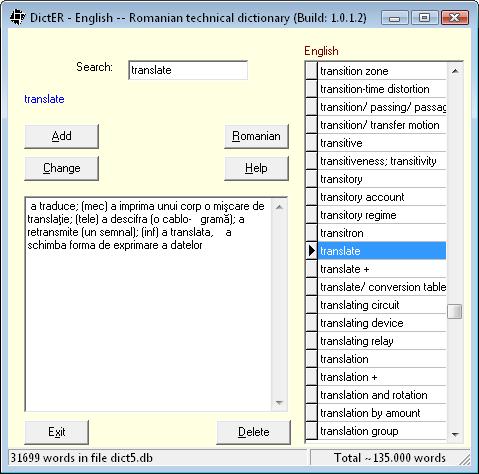
Task: Click the row selector beside translation group
Action: [x=312, y=431]
